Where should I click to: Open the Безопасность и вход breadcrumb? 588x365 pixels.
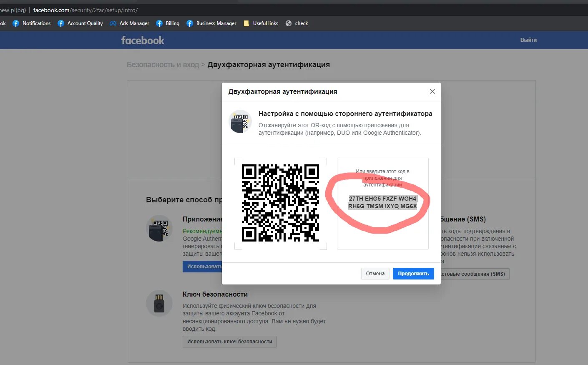coord(163,65)
